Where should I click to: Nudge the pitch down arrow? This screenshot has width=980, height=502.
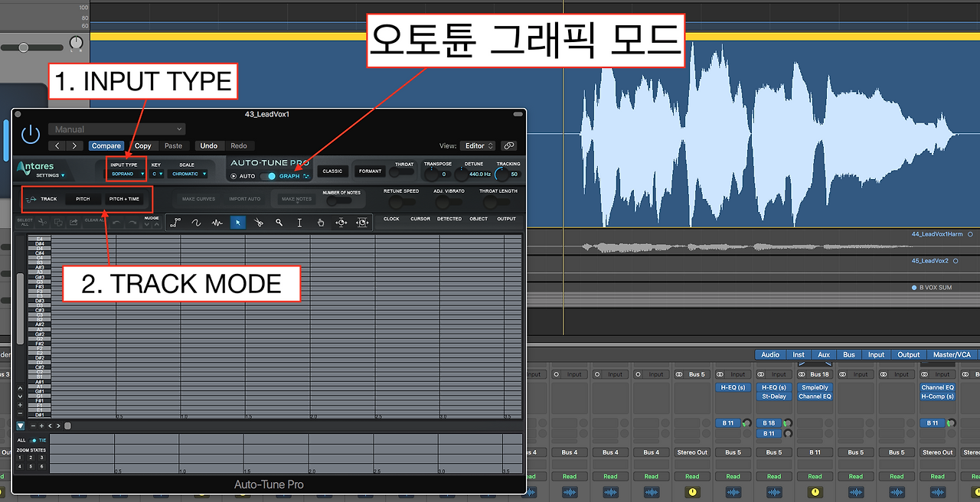[x=147, y=225]
